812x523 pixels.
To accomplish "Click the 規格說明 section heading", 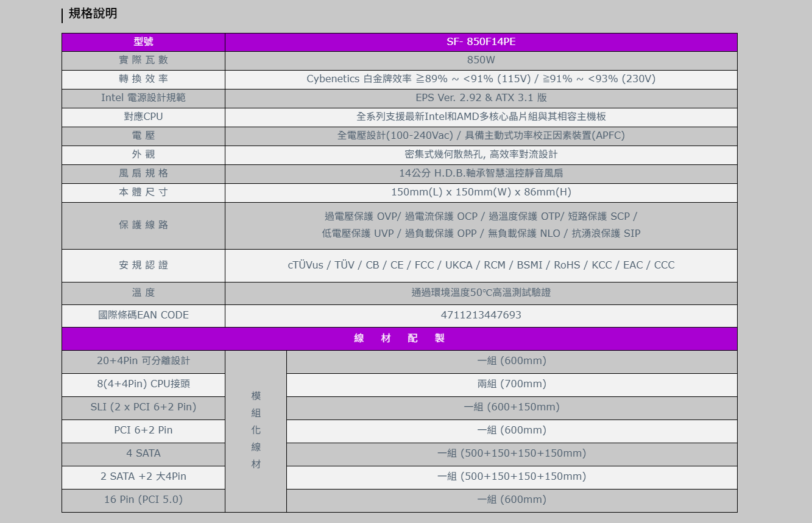I will (93, 14).
